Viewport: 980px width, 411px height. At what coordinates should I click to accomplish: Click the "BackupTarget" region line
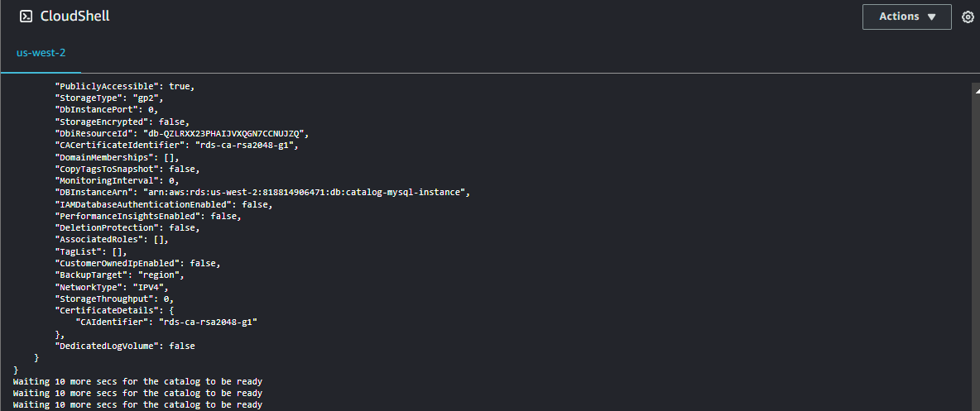[118, 275]
